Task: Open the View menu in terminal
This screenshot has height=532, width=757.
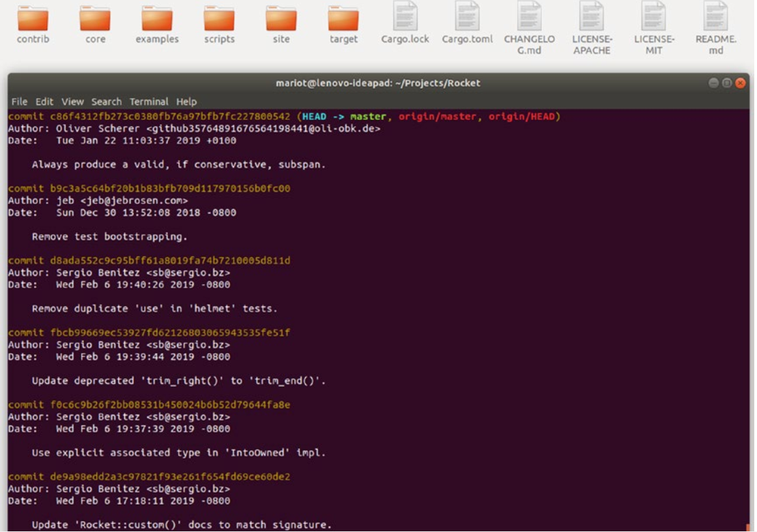Action: point(72,102)
